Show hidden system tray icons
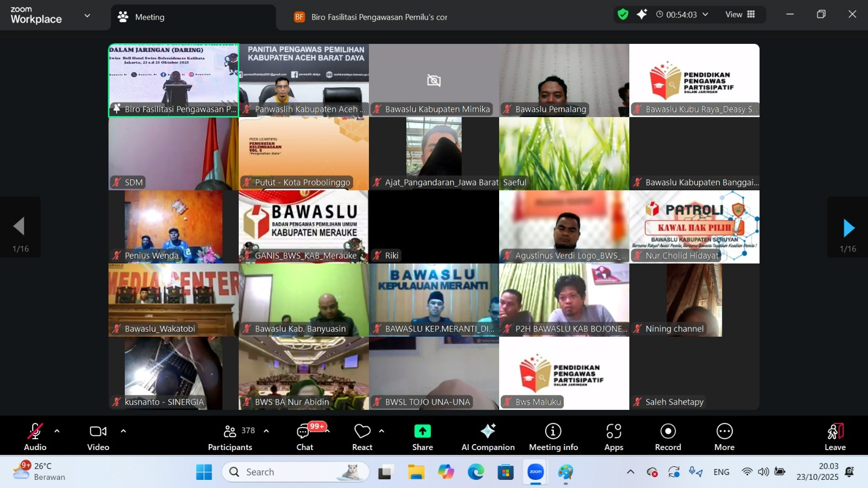 (630, 472)
